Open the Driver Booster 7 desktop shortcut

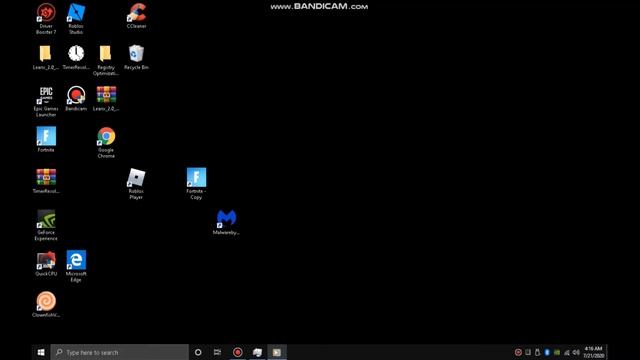click(46, 18)
